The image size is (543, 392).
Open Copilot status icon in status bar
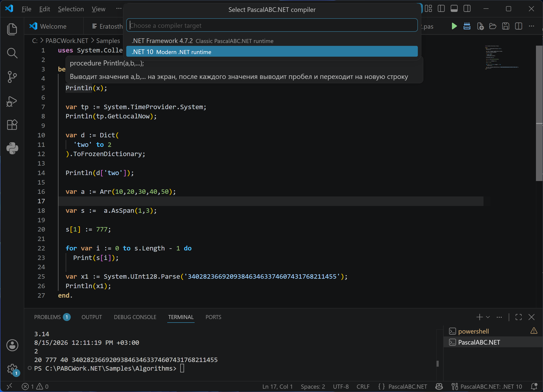[x=439, y=386]
